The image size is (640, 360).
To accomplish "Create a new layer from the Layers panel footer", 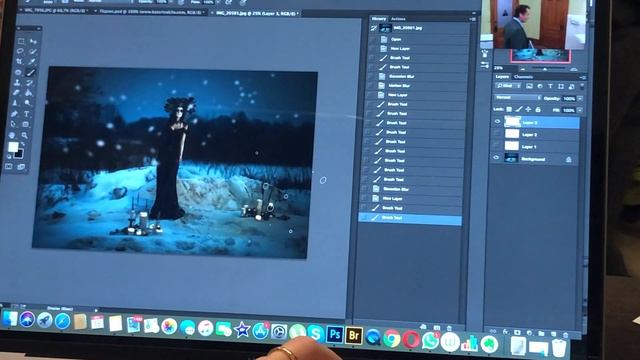I will point(553,334).
